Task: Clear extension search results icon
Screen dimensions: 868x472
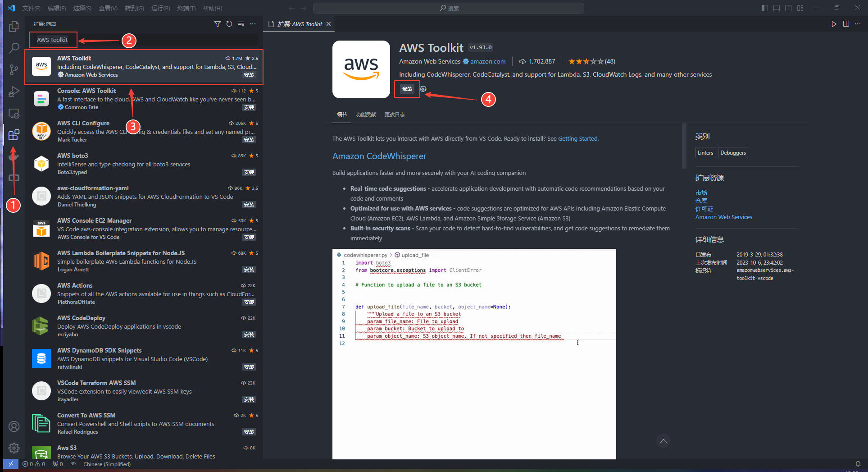Action: pos(241,24)
